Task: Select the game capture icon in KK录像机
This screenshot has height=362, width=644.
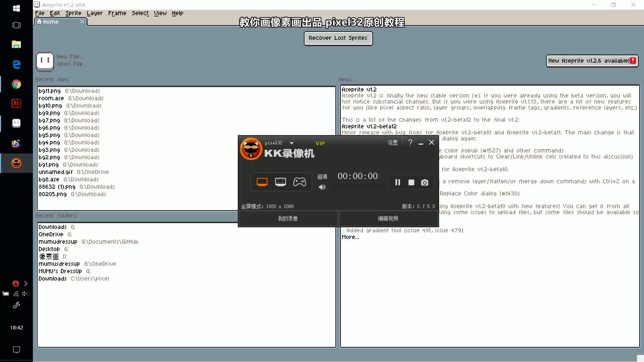Action: point(300,182)
